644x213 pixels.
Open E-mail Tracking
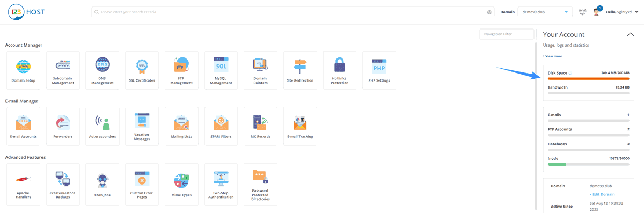[x=300, y=126]
